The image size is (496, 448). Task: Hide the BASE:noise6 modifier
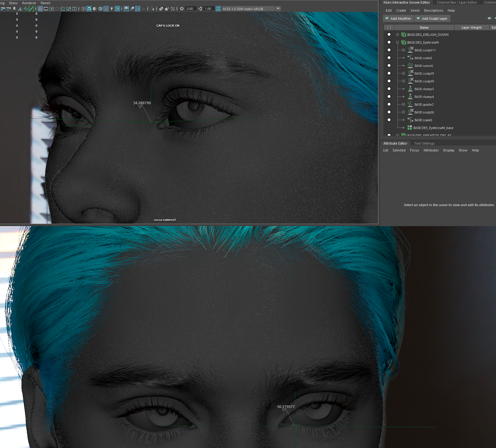(389, 65)
